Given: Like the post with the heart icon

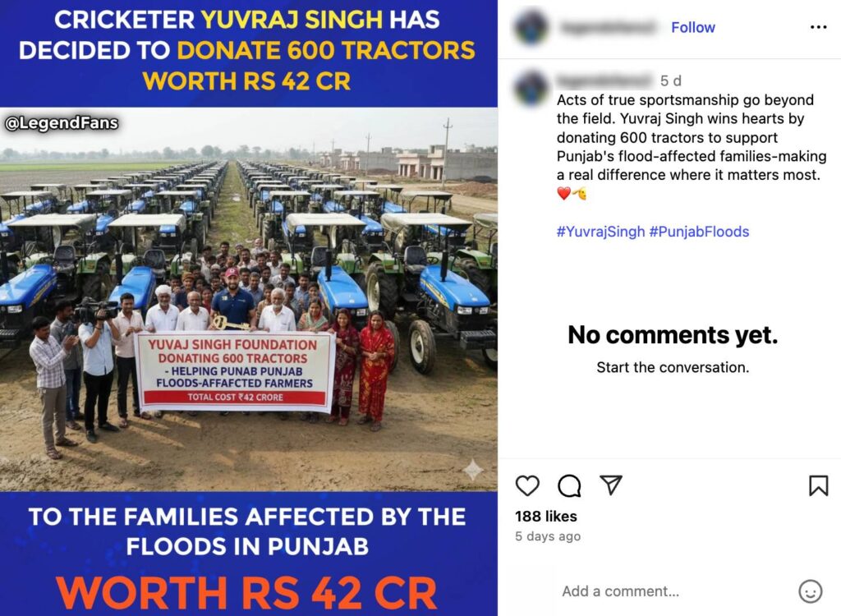Looking at the screenshot, I should point(527,485).
